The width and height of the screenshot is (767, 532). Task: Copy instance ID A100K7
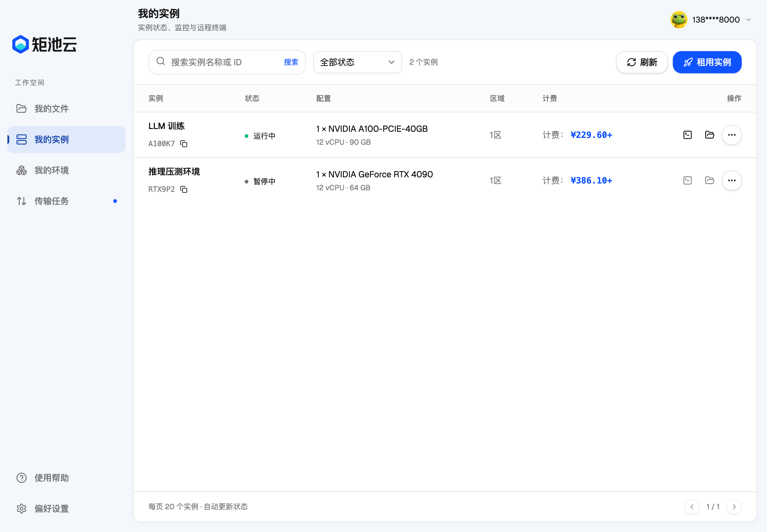coord(183,144)
